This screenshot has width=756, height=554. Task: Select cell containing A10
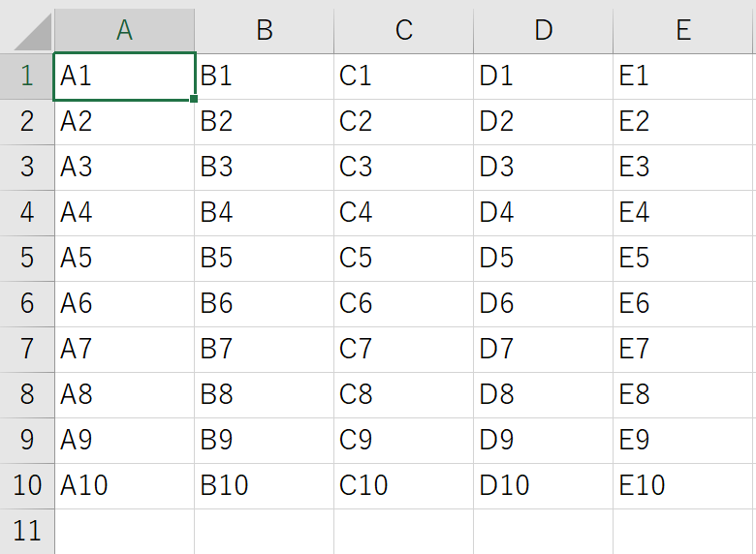pos(124,485)
